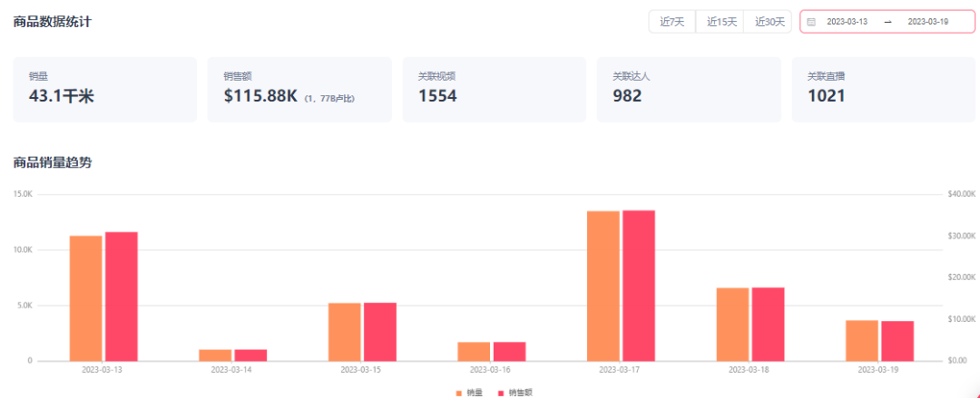Select the 近15天 range tab

[720, 22]
